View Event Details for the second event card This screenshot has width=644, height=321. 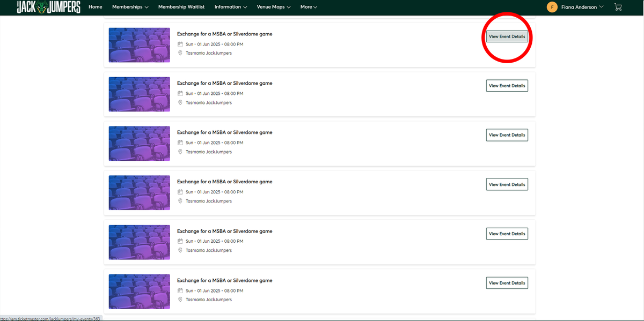pyautogui.click(x=507, y=86)
